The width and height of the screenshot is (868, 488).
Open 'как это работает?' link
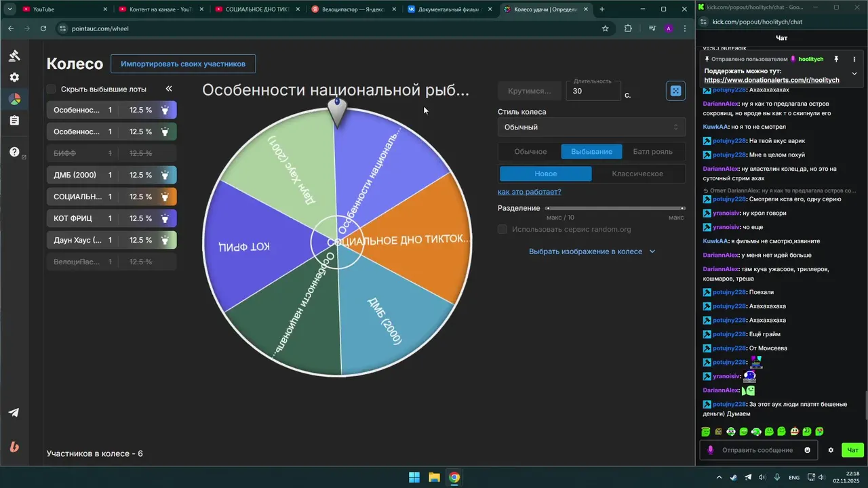[x=529, y=192]
